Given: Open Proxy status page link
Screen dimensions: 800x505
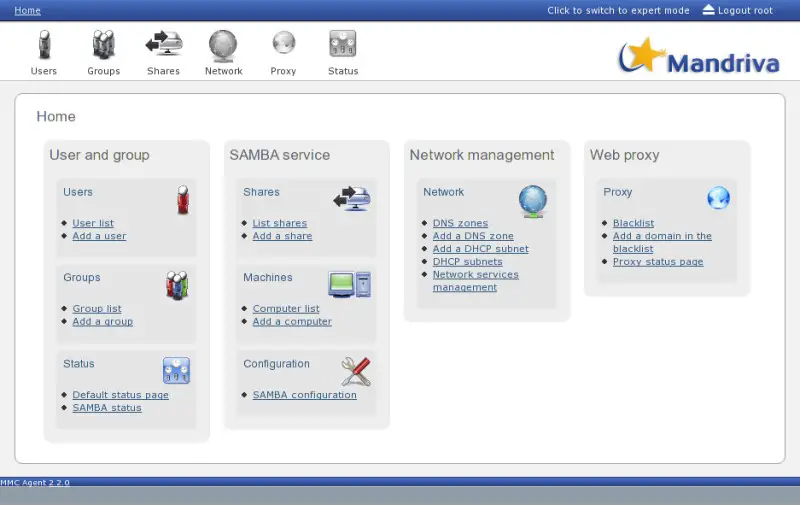Looking at the screenshot, I should click(658, 262).
